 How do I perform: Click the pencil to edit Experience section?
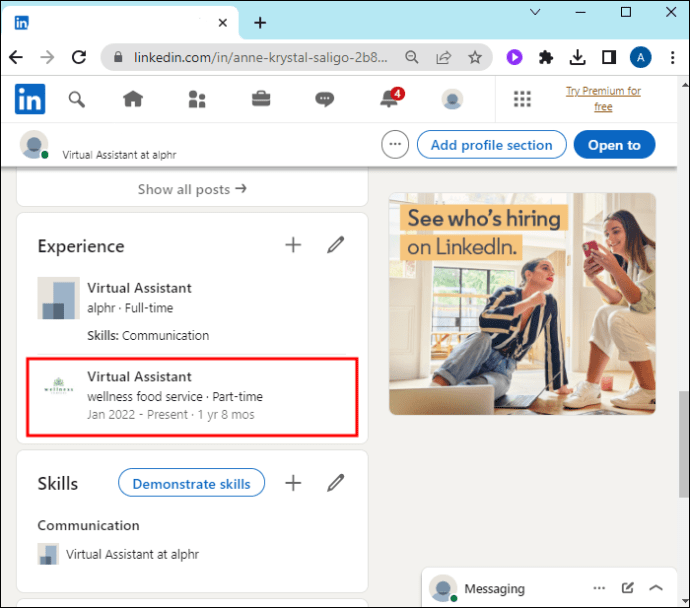click(x=335, y=245)
